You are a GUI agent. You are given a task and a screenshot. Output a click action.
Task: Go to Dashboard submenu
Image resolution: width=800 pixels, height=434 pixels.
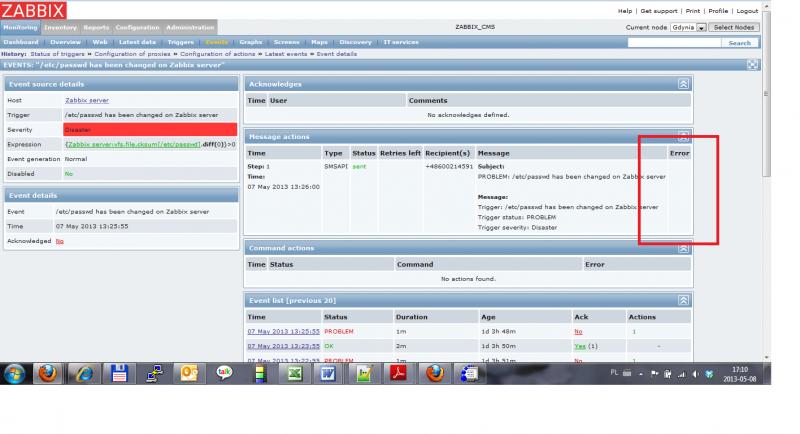20,42
